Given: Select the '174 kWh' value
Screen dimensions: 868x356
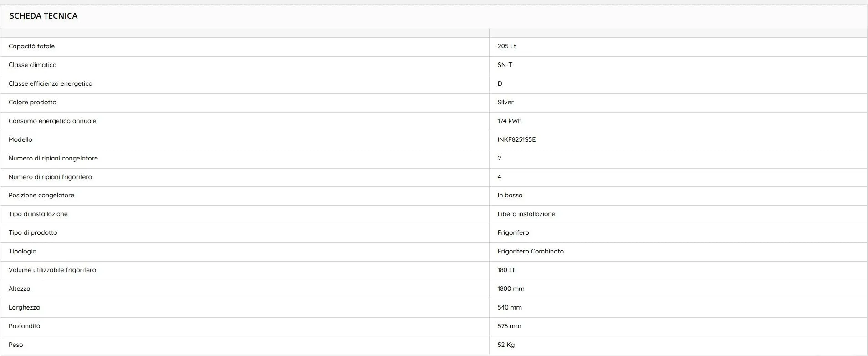Looking at the screenshot, I should 509,121.
